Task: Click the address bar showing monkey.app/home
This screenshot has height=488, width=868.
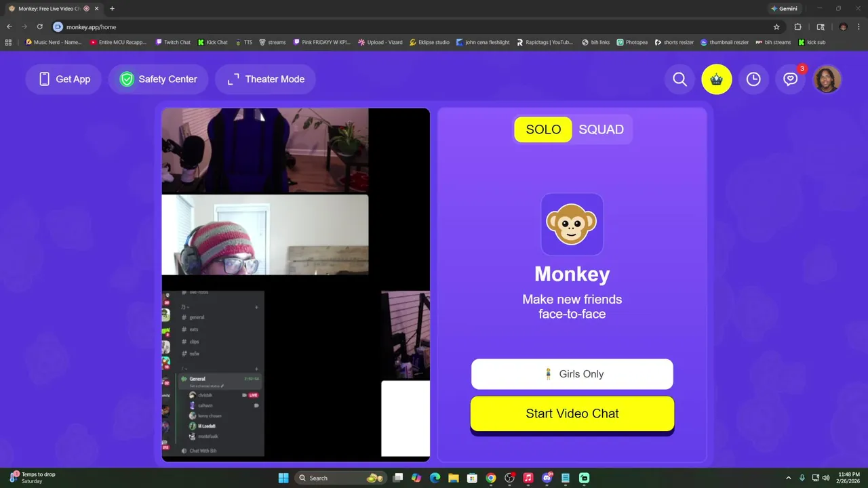Action: (407, 26)
